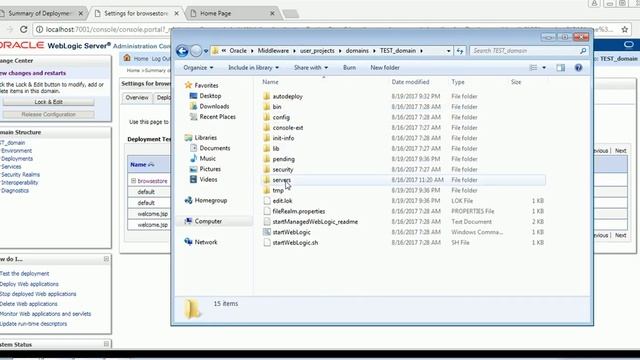The image size is (640, 360).
Task: Select the servers folder row
Action: pyautogui.click(x=403, y=180)
